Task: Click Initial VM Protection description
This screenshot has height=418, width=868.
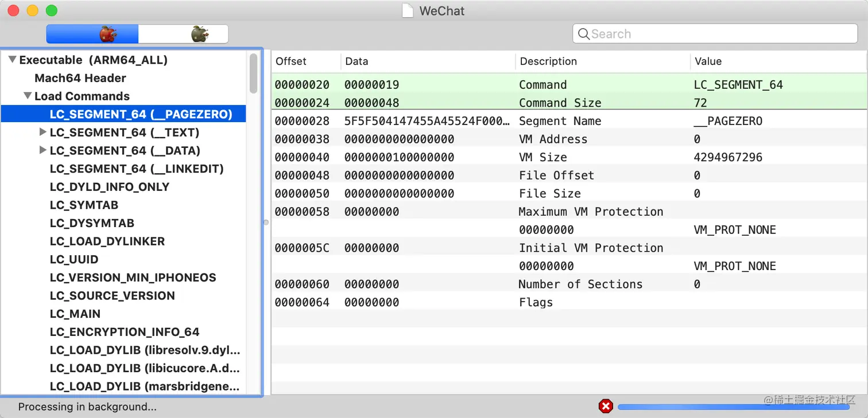Action: click(591, 248)
